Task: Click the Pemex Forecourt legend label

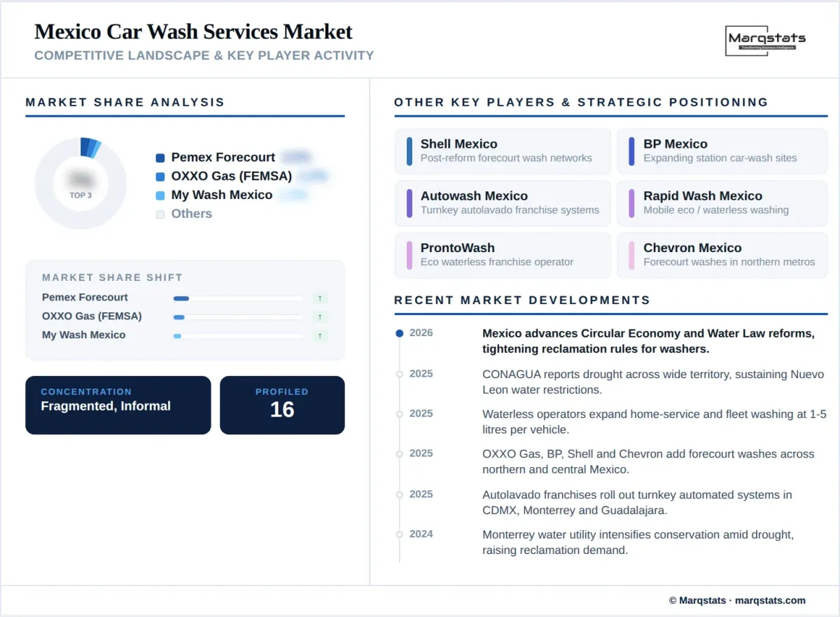Action: coord(223,158)
